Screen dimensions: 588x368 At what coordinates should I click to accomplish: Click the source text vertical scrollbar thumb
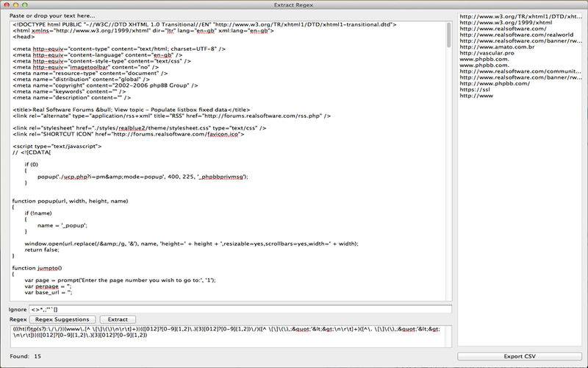[449, 35]
